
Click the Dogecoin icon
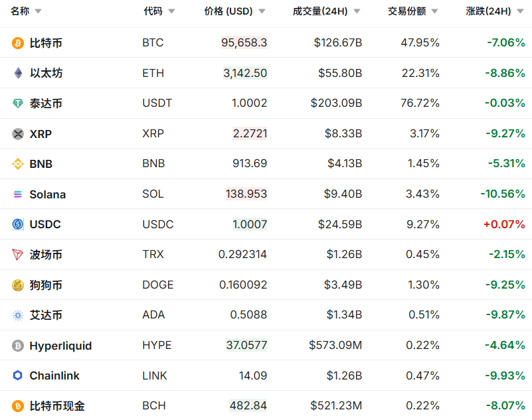click(x=18, y=285)
